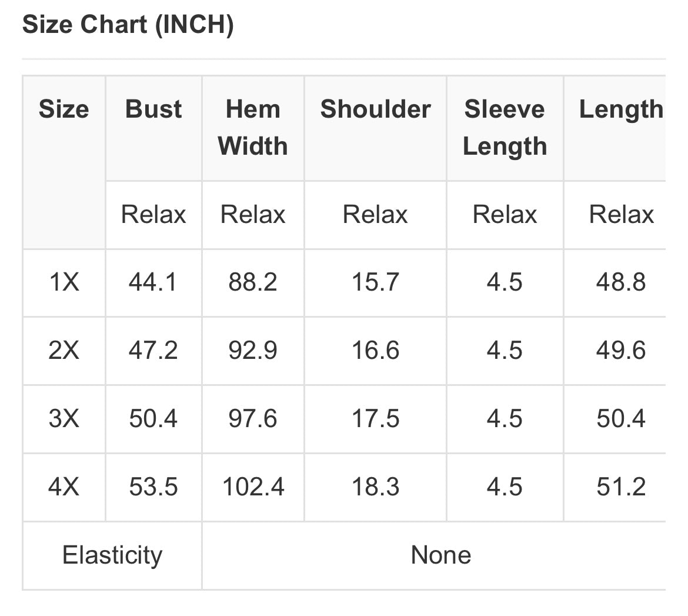Select the 3X size row label
The width and height of the screenshot is (688, 616).
pyautogui.click(x=64, y=419)
